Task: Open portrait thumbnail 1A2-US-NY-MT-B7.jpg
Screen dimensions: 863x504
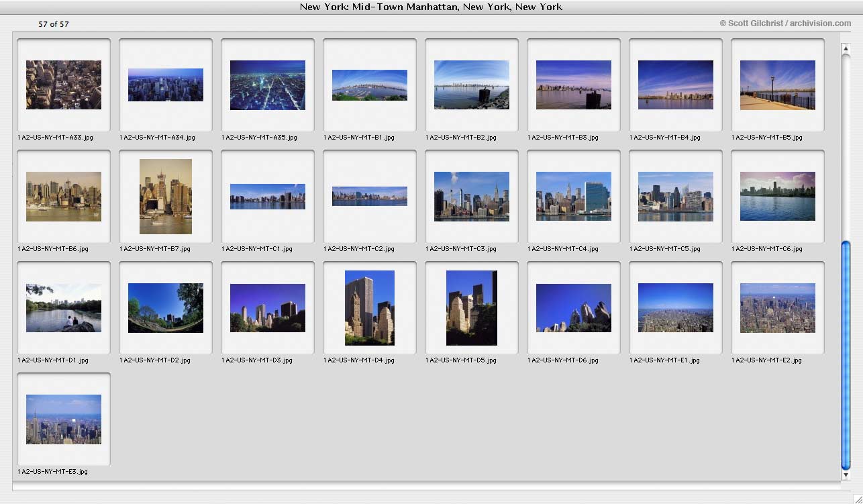Action: pyautogui.click(x=166, y=197)
